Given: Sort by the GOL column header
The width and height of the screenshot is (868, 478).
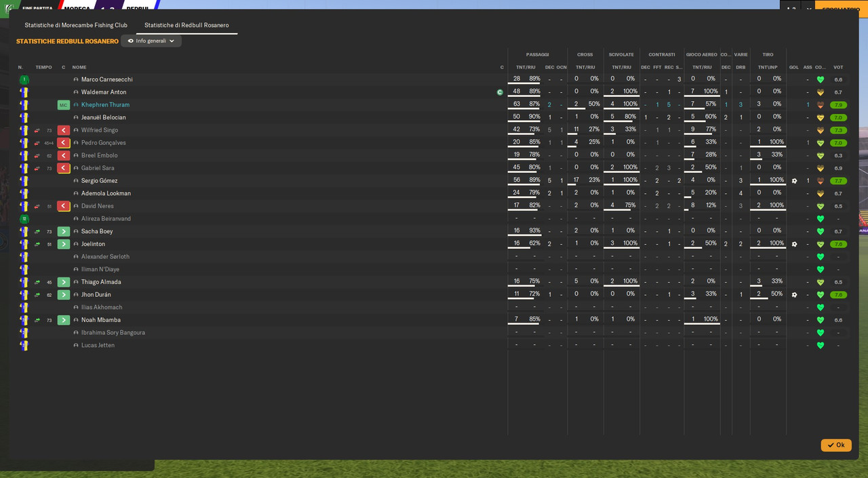Looking at the screenshot, I should click(x=794, y=67).
